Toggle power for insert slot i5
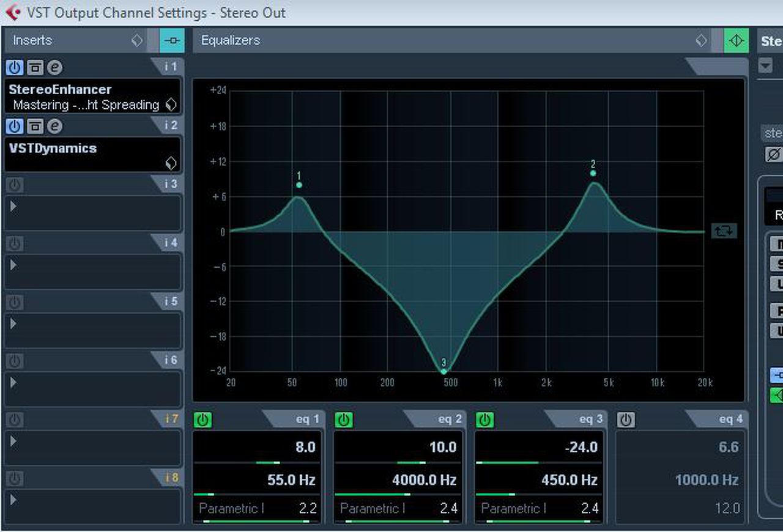Image resolution: width=783 pixels, height=532 pixels. (x=15, y=302)
